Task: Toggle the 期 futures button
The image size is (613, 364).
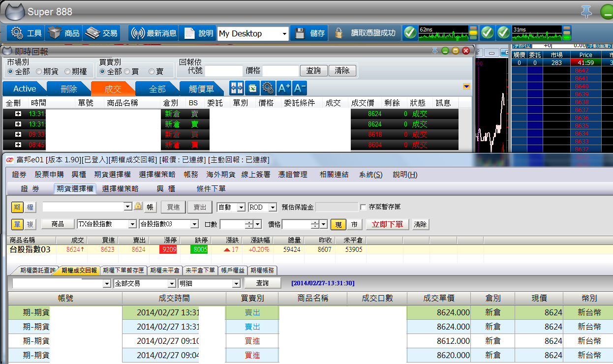Action: coord(17,207)
